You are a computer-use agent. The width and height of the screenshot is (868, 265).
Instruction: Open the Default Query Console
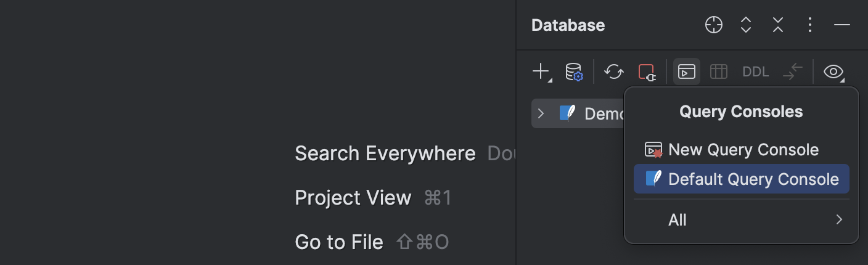point(753,179)
